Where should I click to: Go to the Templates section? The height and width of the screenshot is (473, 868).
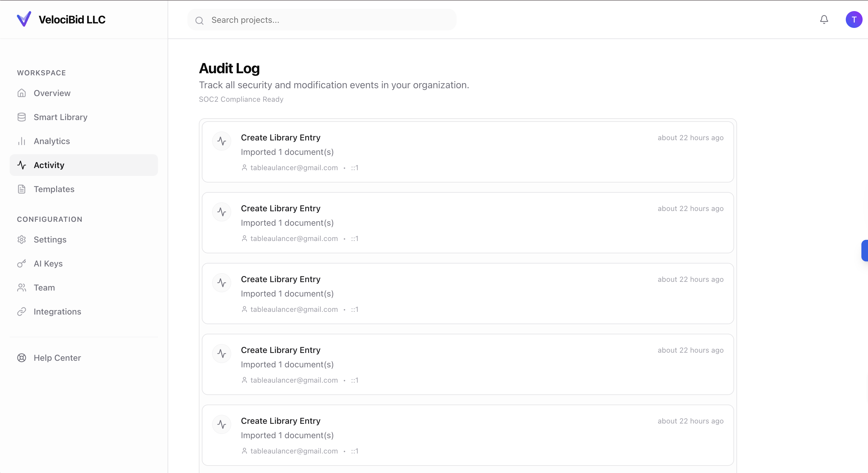tap(54, 189)
